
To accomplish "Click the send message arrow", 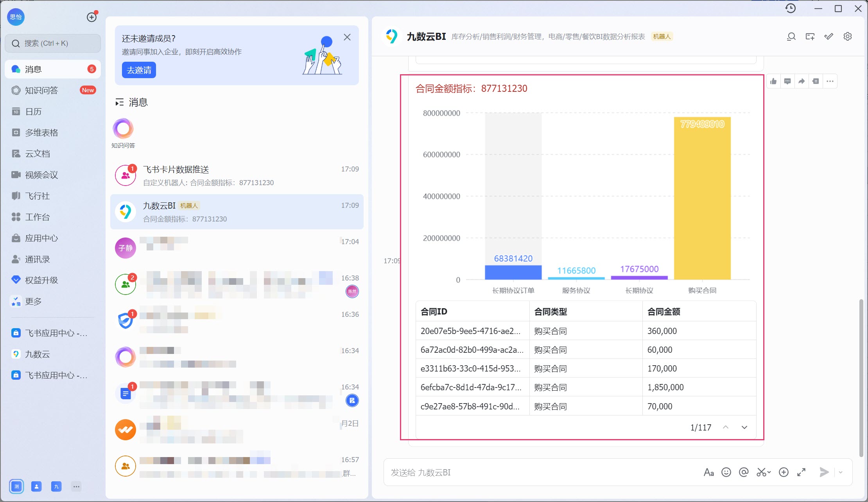I will (824, 472).
